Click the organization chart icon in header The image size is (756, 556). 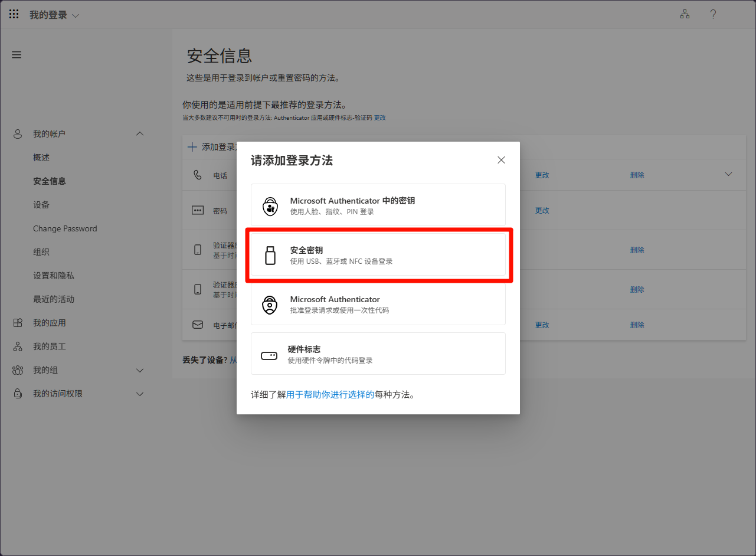tap(685, 15)
